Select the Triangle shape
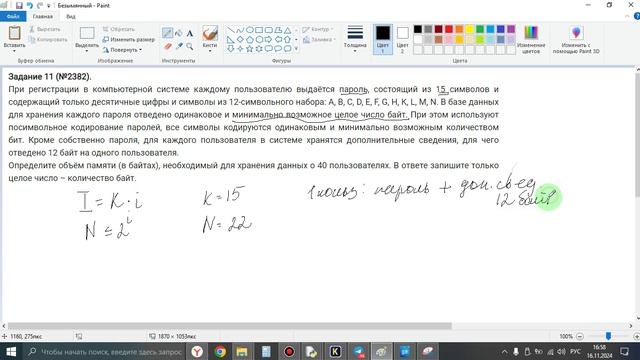 pos(287,30)
